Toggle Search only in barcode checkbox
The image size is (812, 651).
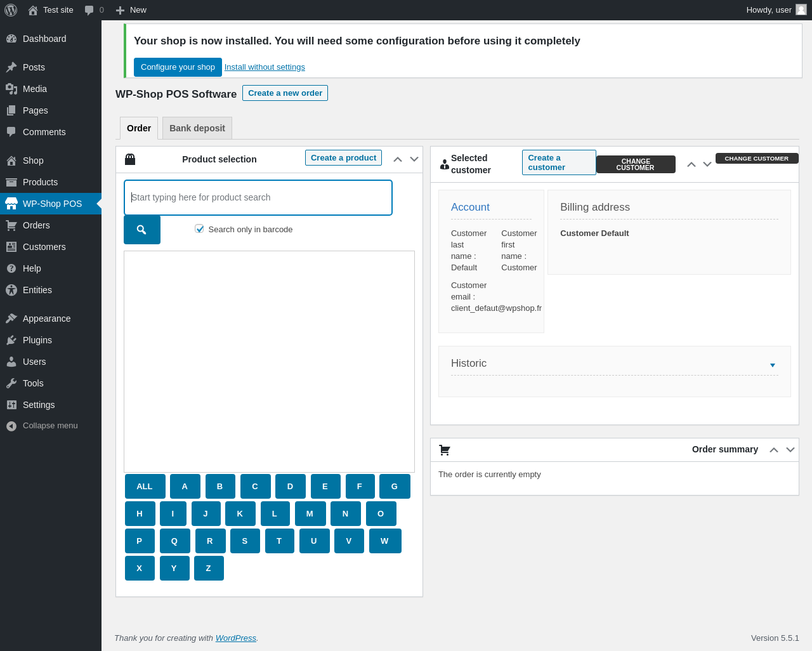199,228
